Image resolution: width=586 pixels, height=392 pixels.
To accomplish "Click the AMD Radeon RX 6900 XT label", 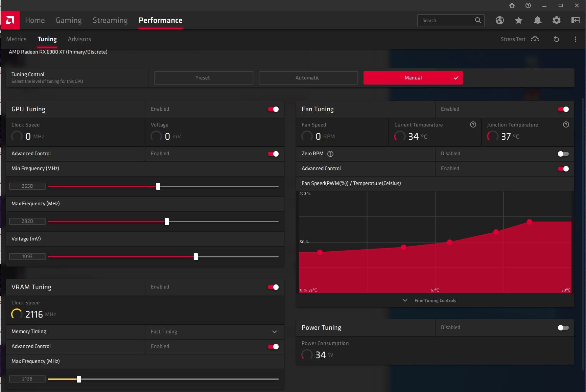I will (58, 52).
